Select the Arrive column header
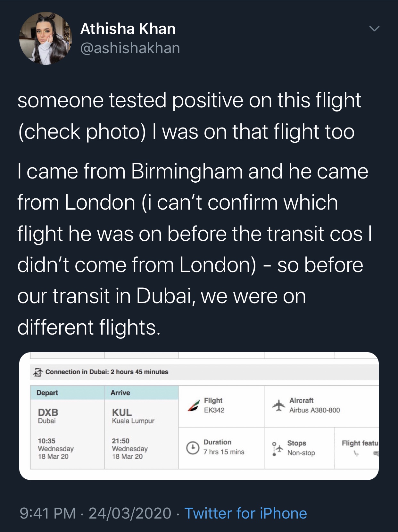The image size is (398, 532). (x=120, y=393)
